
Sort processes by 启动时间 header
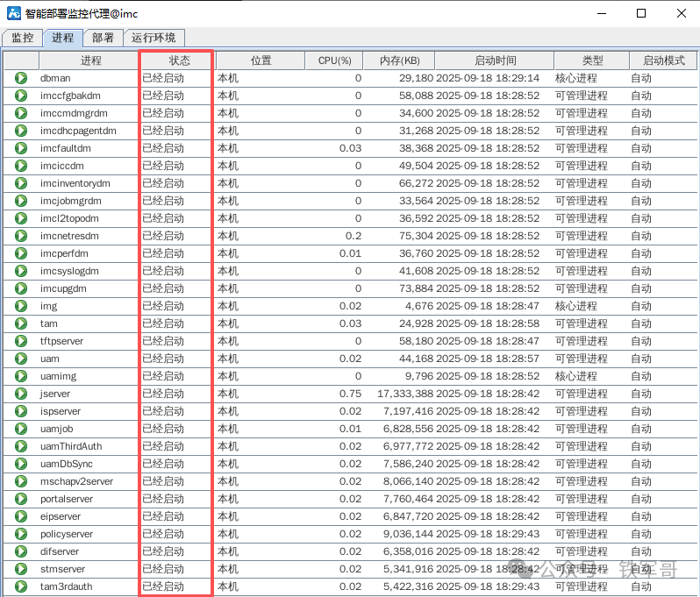point(495,60)
